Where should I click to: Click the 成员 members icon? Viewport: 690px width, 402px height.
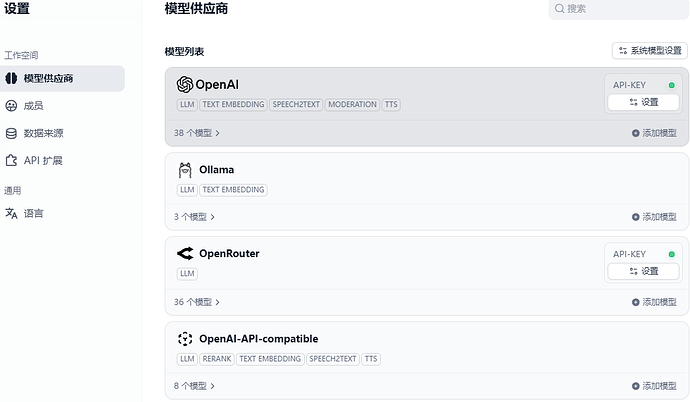click(11, 105)
